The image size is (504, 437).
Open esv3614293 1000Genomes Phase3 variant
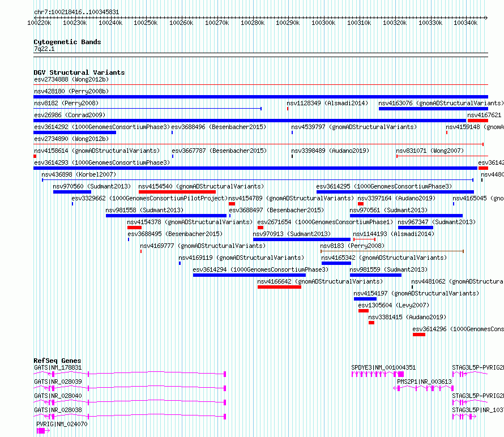pyautogui.click(x=102, y=162)
